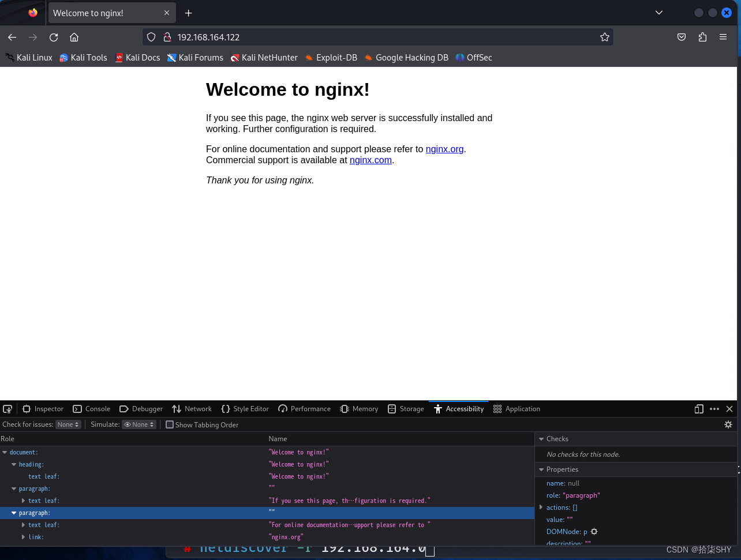Screen dimensions: 741x560
Task: Toggle Responsive Design Mode icon
Action: pyautogui.click(x=699, y=409)
